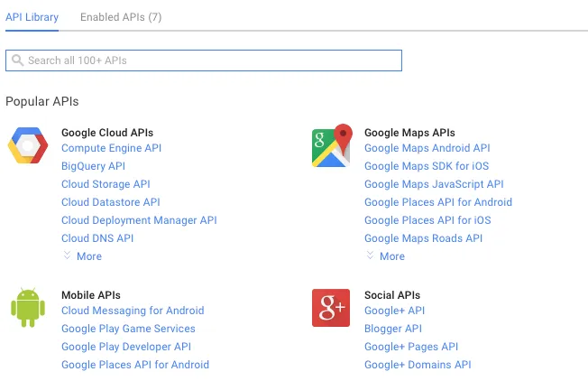Image resolution: width=588 pixels, height=381 pixels.
Task: Open Google Maps JavaScript API link
Action: [x=434, y=184]
